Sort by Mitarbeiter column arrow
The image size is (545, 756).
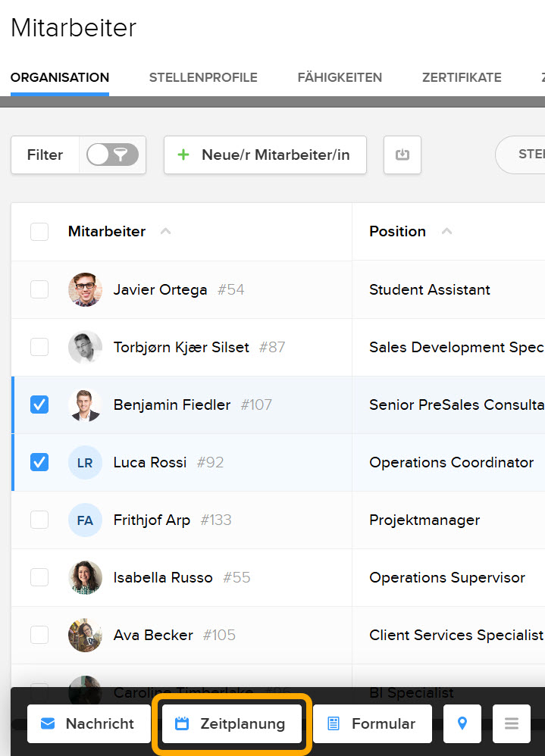[165, 232]
